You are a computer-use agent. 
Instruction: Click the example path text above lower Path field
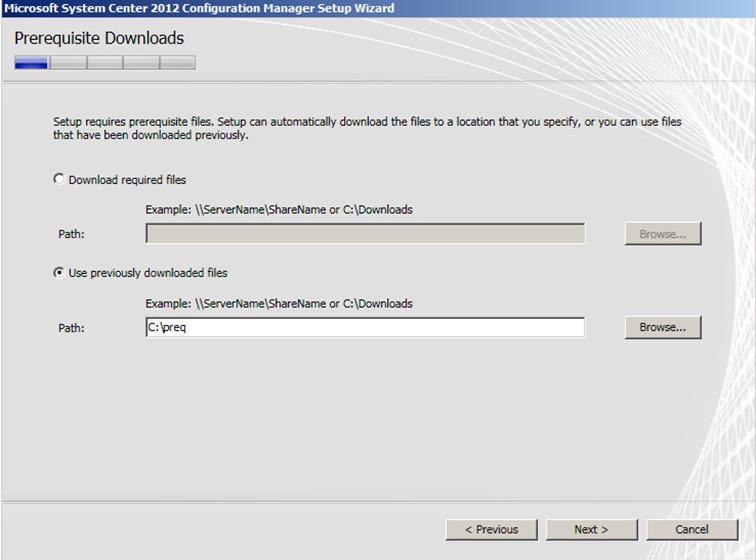[279, 303]
